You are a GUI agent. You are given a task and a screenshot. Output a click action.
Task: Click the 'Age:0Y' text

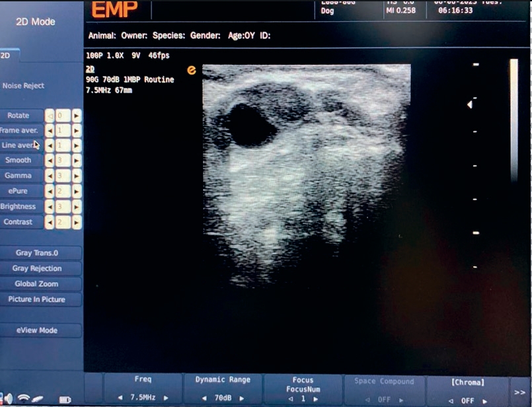(x=241, y=36)
